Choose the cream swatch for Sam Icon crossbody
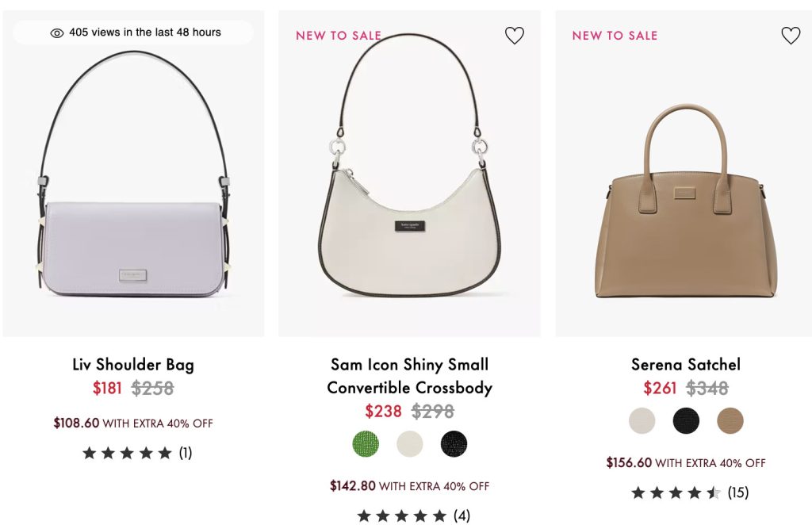812x525 pixels. click(x=410, y=443)
